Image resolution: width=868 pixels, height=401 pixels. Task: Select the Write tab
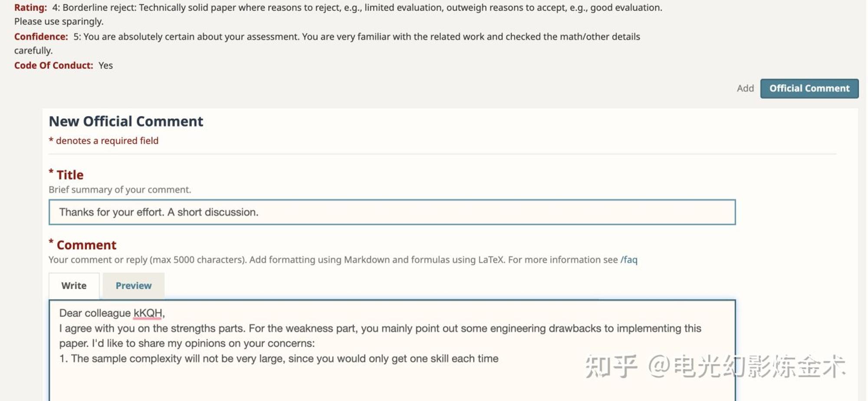[x=74, y=286]
